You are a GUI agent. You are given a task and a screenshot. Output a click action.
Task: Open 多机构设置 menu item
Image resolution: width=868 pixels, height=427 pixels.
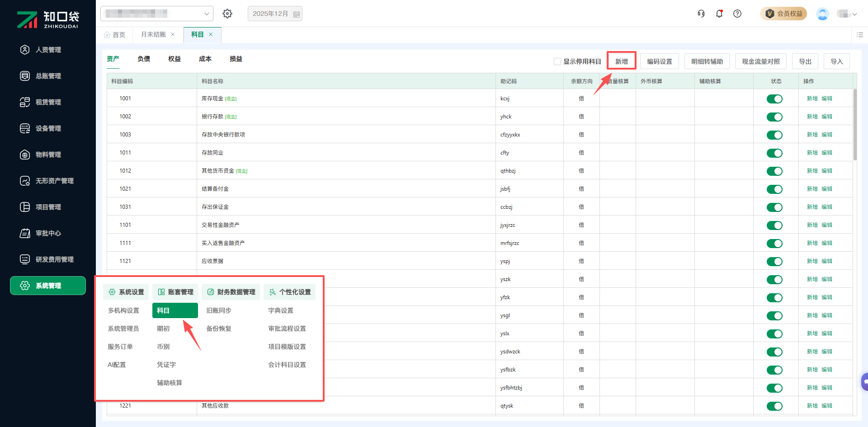(x=123, y=310)
